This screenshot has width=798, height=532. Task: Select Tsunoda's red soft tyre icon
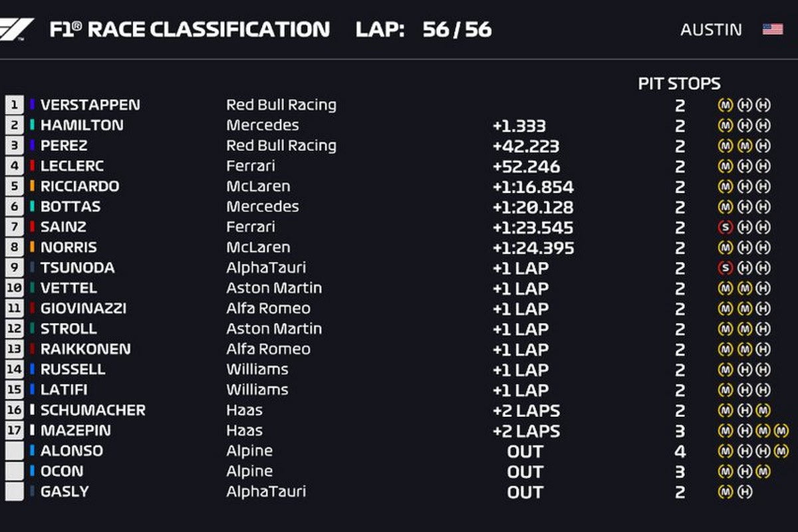pos(725,268)
